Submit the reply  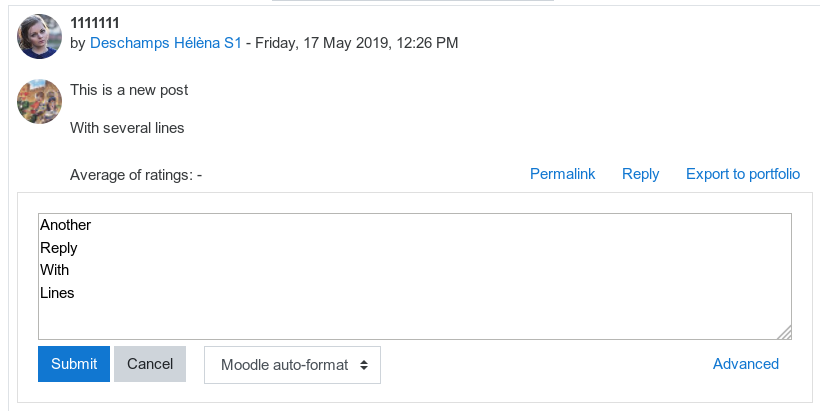point(74,364)
